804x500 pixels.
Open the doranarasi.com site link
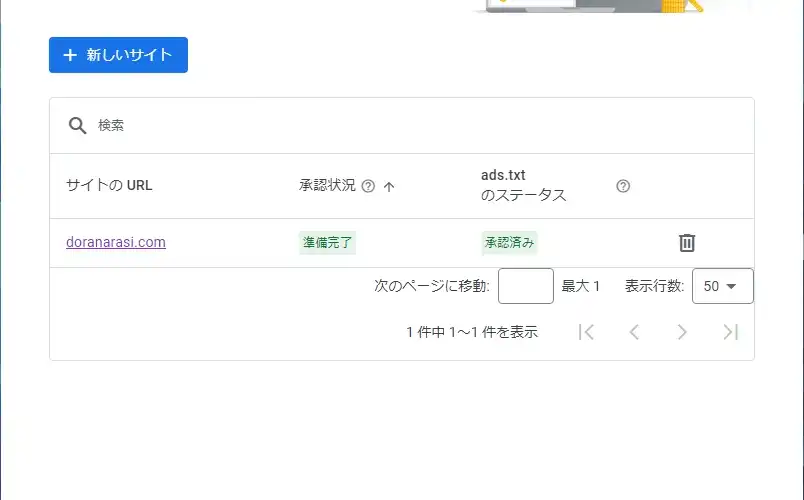[116, 242]
